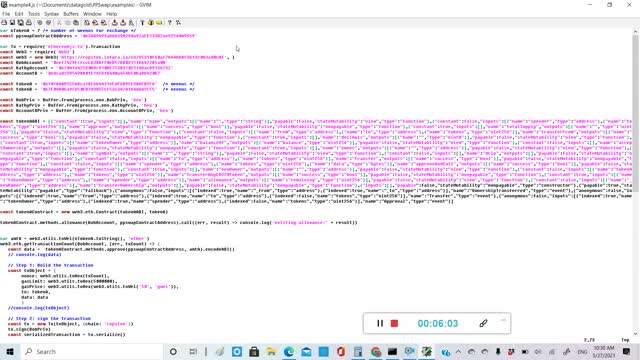Open Cortana circle icon on taskbar
The image size is (640, 360).
(173, 351)
